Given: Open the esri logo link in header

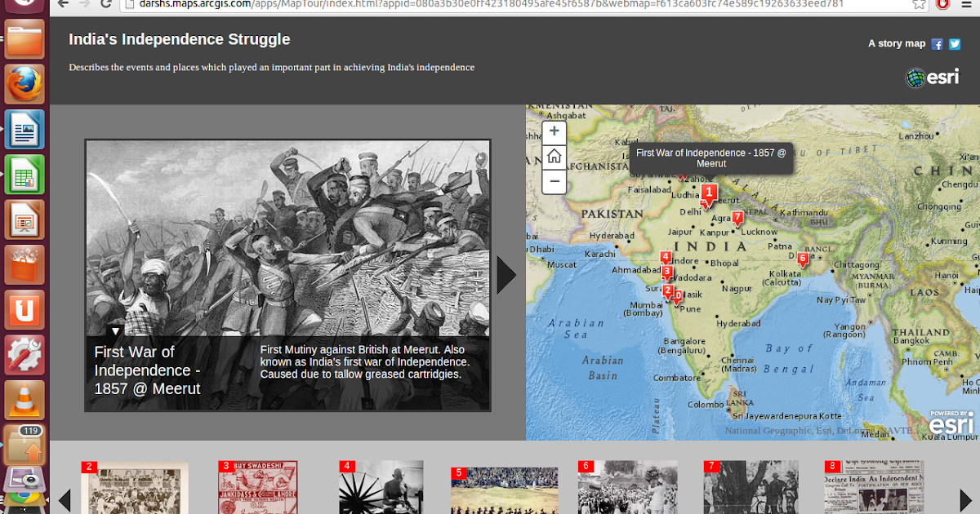Looking at the screenshot, I should point(932,78).
